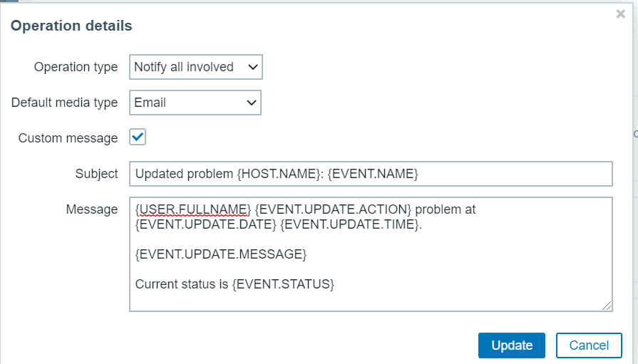Click the Message label
This screenshot has height=364, width=638.
[91, 209]
